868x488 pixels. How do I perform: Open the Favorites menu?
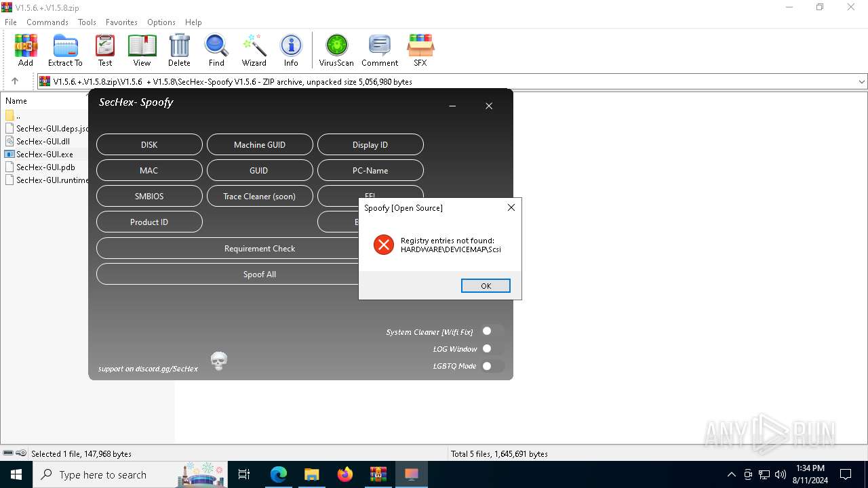click(121, 22)
